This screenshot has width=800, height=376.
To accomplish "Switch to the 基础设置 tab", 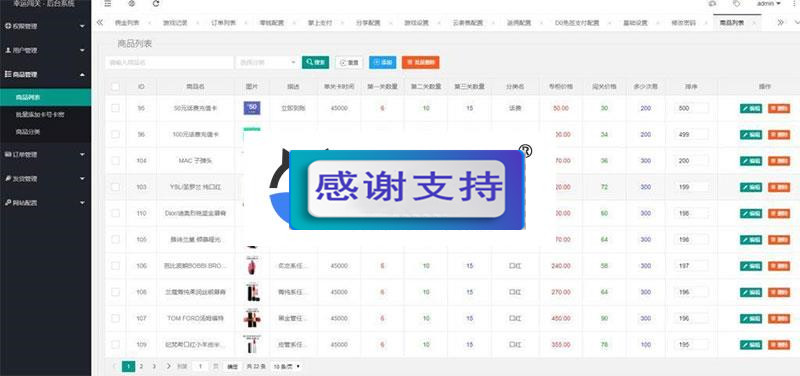I will pos(635,23).
